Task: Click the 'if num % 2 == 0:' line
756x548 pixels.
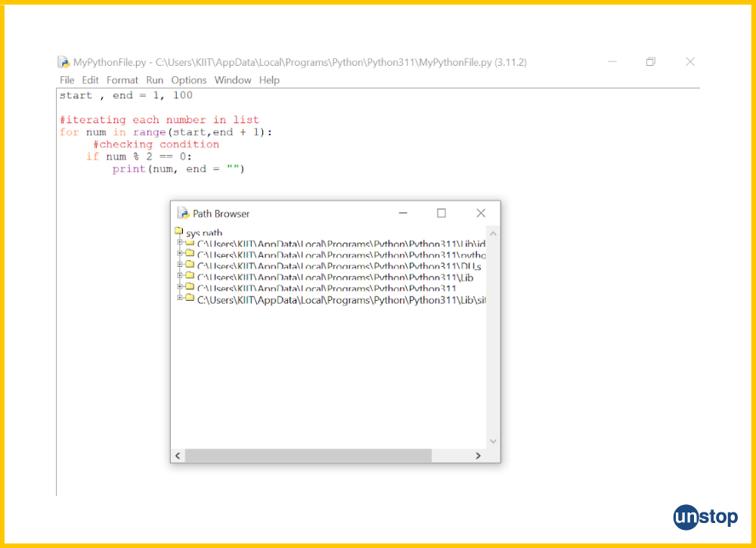Action: (x=139, y=156)
